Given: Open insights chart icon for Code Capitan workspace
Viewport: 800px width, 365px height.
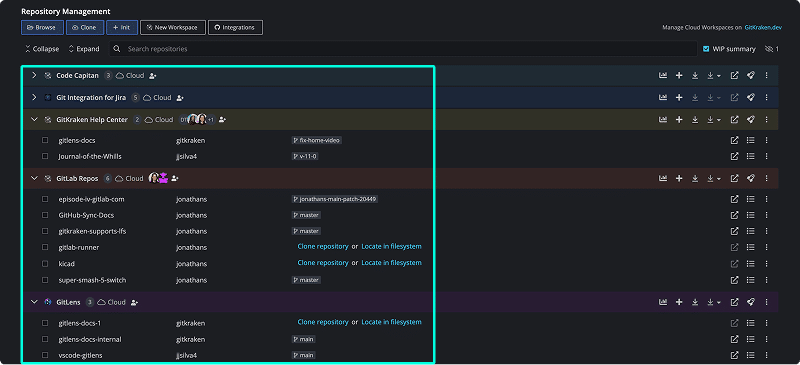Looking at the screenshot, I should (663, 76).
